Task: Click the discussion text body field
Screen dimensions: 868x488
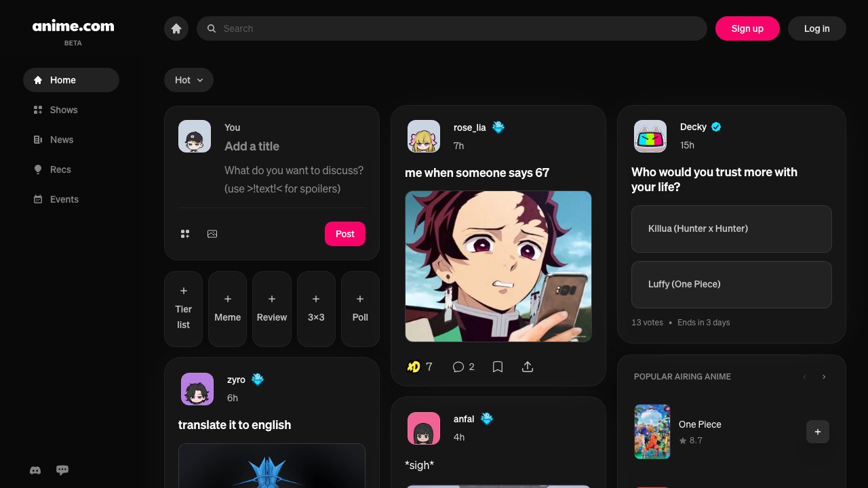Action: tap(295, 180)
